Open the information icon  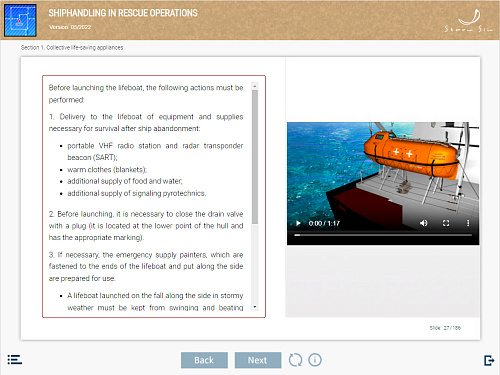tap(315, 360)
